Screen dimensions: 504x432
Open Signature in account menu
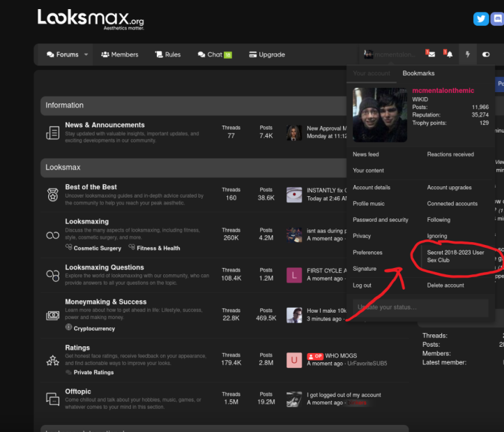(x=365, y=269)
